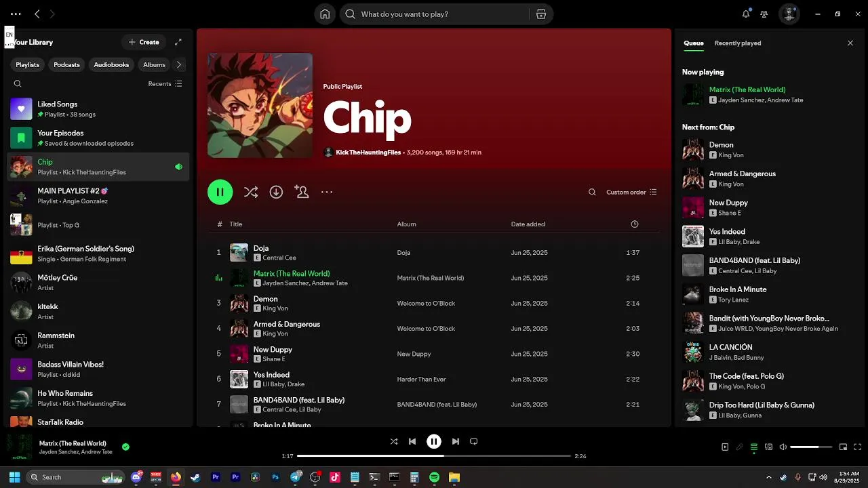Search within Your Library
Viewport: 868px width, 488px height.
[18, 84]
